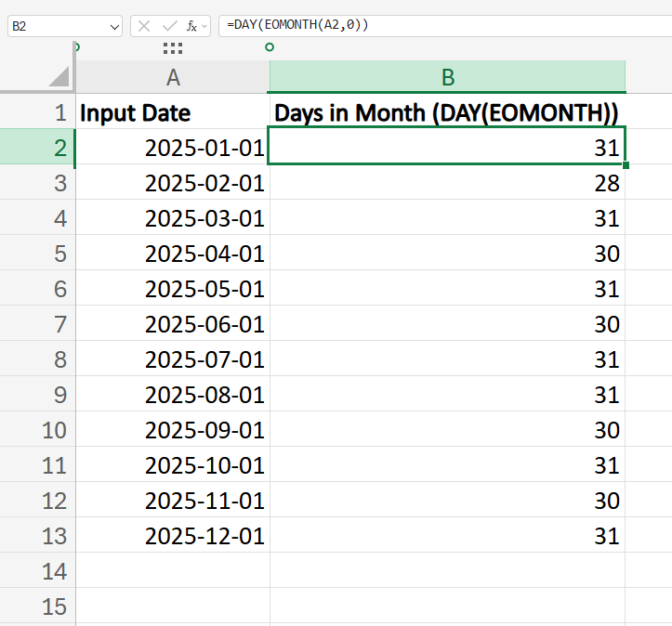Open the Name Box dropdown arrow
Image resolution: width=672 pixels, height=626 pixels.
point(113,27)
